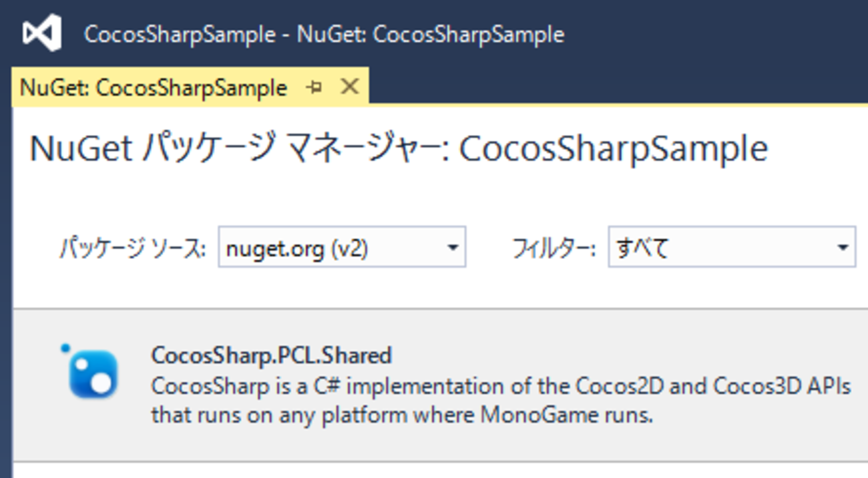This screenshot has height=478, width=868.
Task: Click the window title text CocosSharpSample - NuGet
Action: click(x=324, y=34)
